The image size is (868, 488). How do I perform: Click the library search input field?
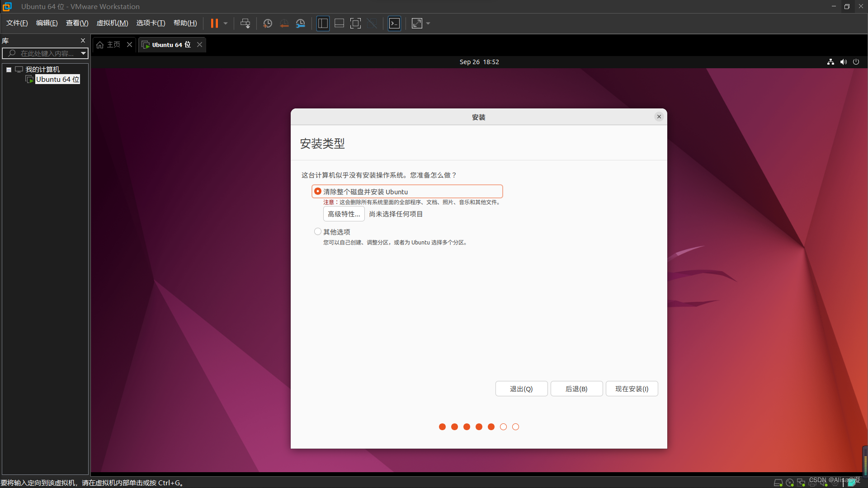pyautogui.click(x=45, y=53)
